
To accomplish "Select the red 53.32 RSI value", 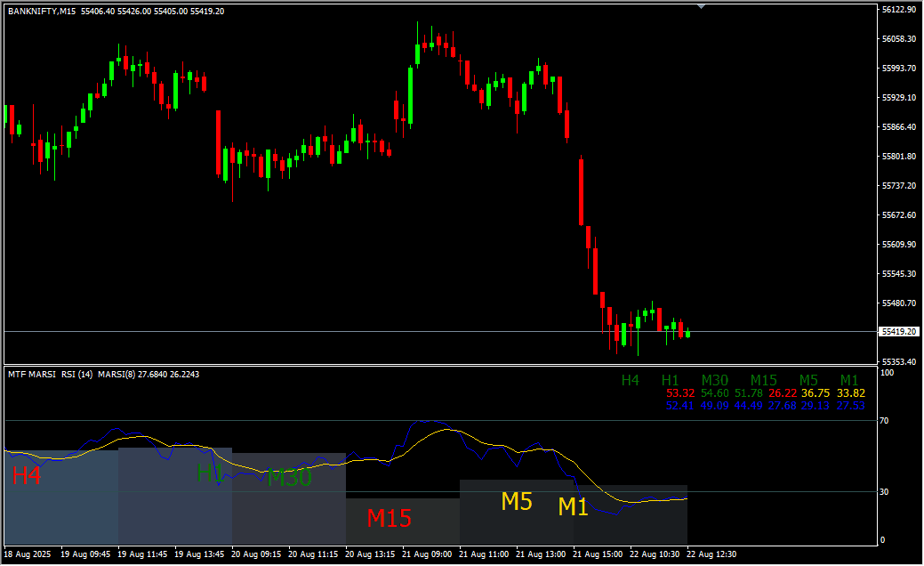I will click(x=680, y=392).
